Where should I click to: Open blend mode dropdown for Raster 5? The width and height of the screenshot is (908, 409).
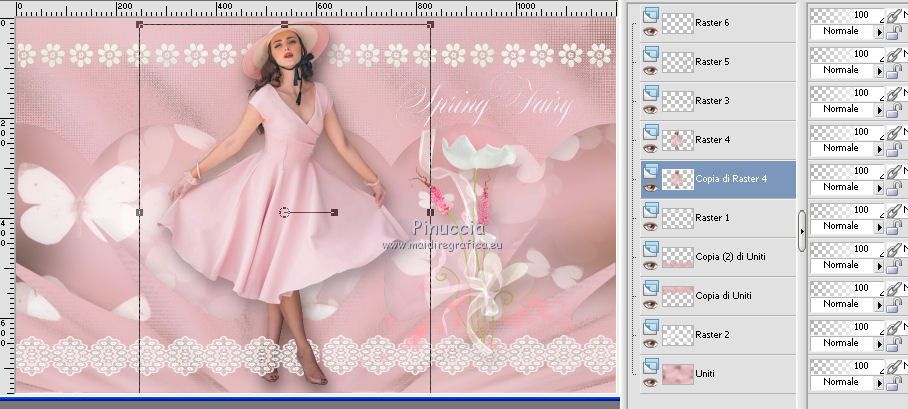click(x=880, y=71)
